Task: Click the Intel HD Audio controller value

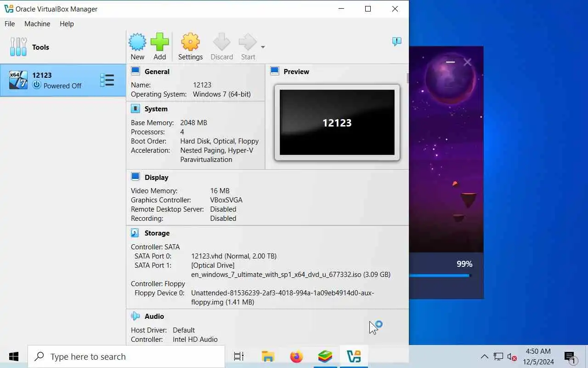Action: click(195, 339)
